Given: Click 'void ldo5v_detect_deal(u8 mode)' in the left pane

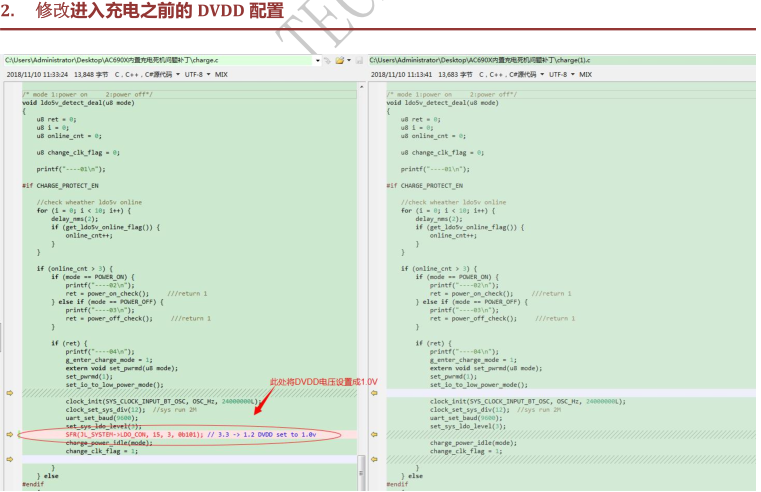Looking at the screenshot, I should tap(79, 103).
